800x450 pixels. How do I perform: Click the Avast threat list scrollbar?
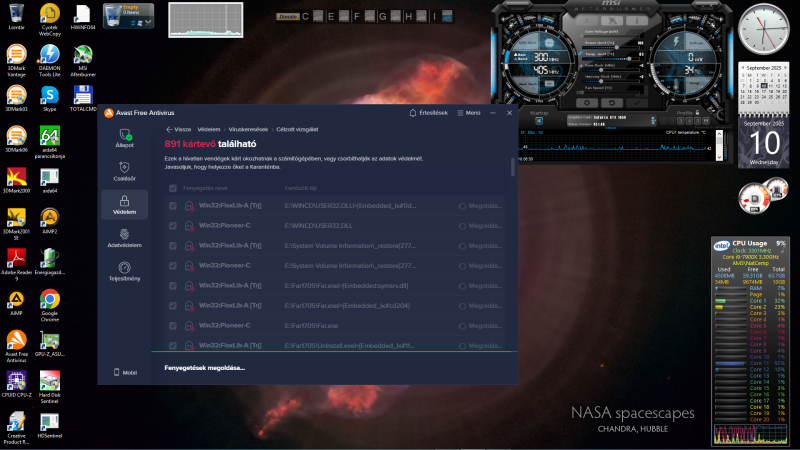[x=513, y=167]
